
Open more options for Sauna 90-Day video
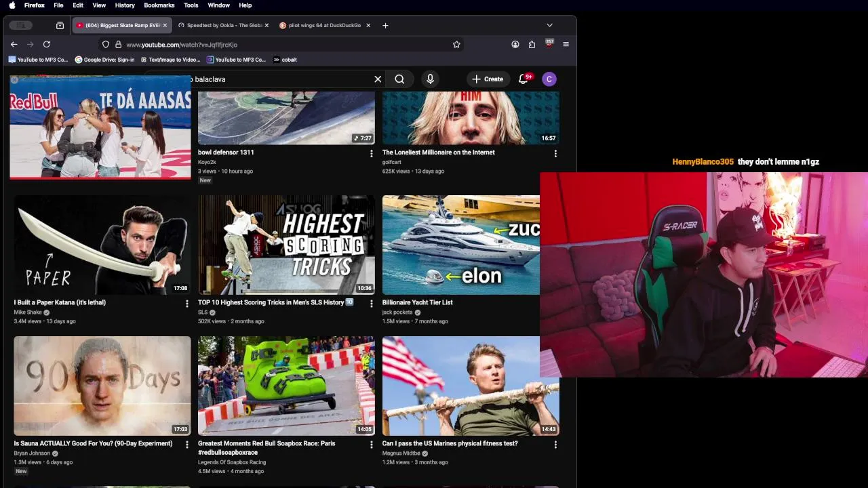pyautogui.click(x=187, y=445)
